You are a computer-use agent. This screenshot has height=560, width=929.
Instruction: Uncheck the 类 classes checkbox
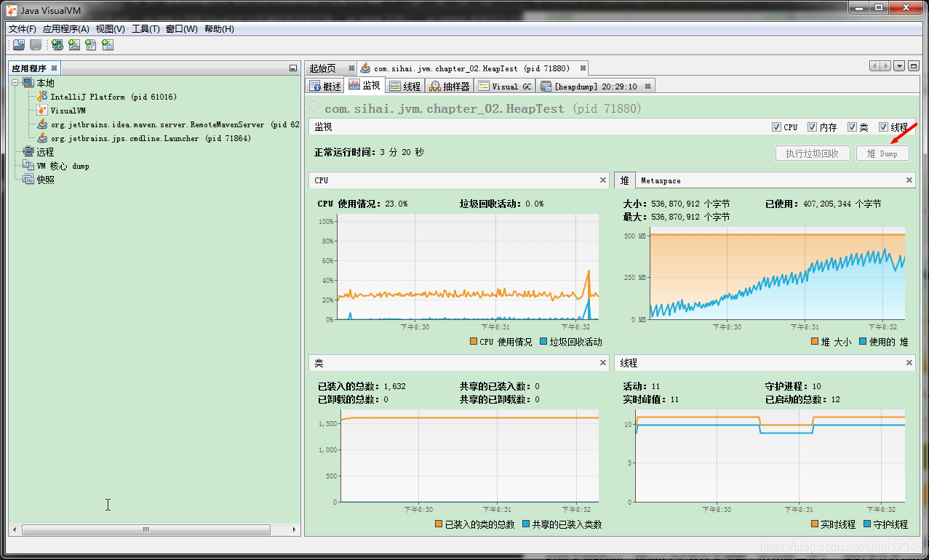point(852,127)
